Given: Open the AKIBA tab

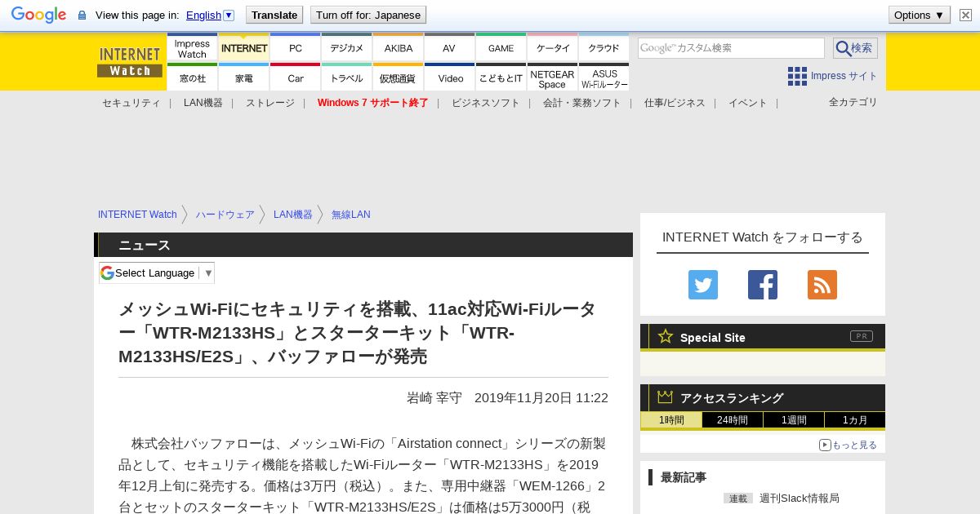Looking at the screenshot, I should click(399, 49).
